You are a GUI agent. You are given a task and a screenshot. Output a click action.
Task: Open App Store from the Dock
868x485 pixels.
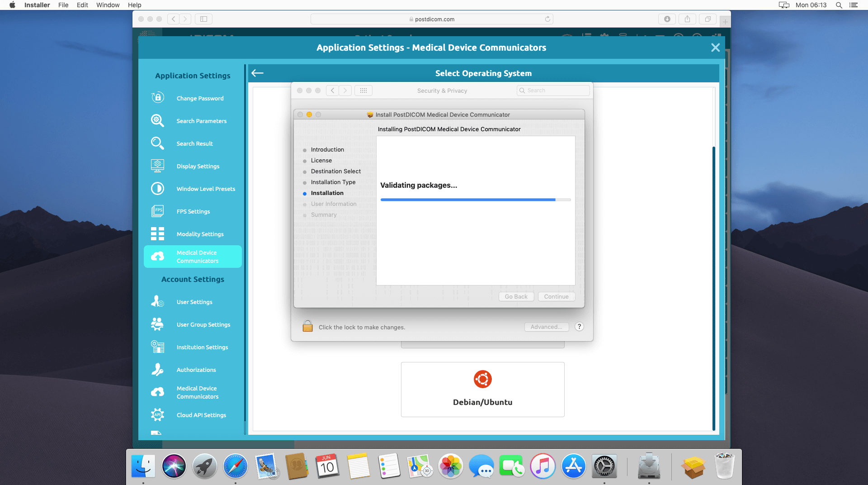click(x=574, y=466)
